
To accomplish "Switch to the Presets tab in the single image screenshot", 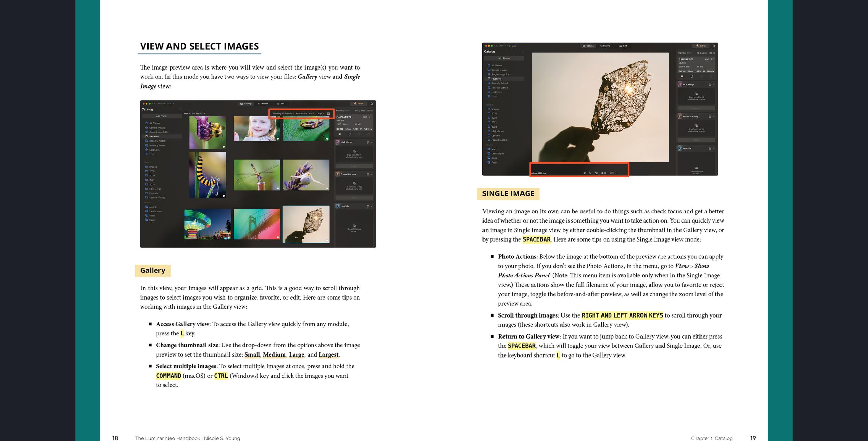I will 605,46.
